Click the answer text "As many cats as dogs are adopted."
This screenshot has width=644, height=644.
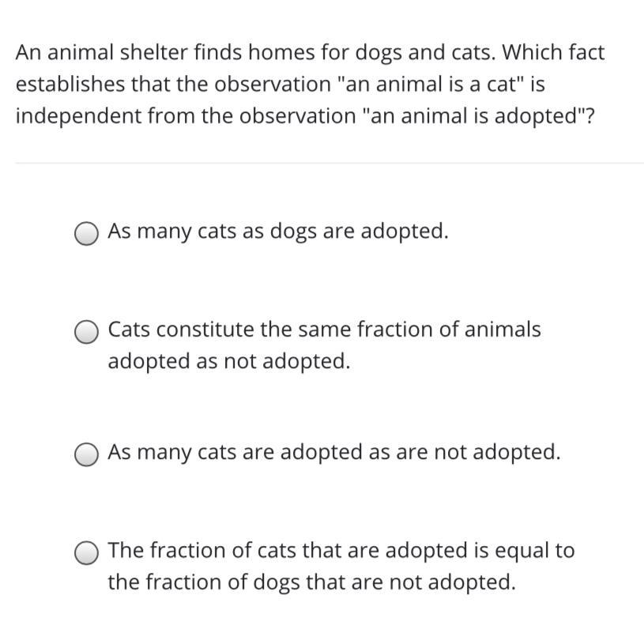(x=278, y=232)
